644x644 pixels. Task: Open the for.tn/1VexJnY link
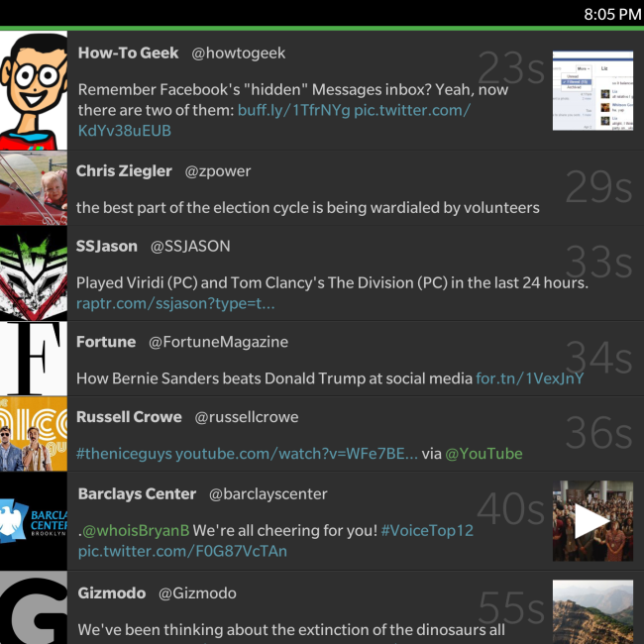529,378
